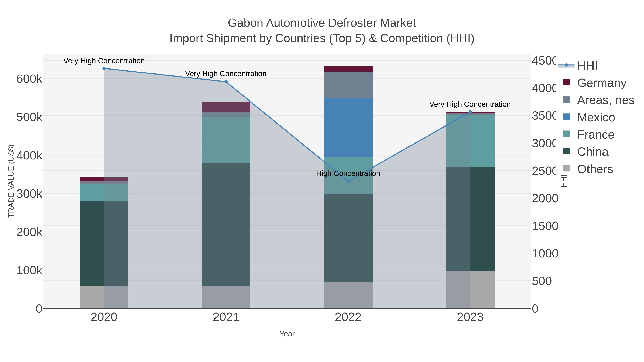Viewport: 644px width, 362px height.
Task: Click the 300k y-axis tick label
Action: tap(30, 194)
